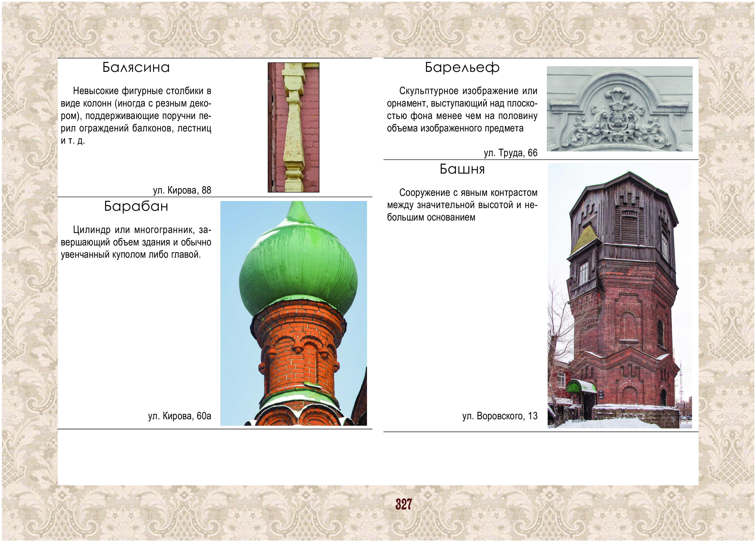Click the Балясина definition paragraph
This screenshot has height=542, width=756.
pos(136,115)
